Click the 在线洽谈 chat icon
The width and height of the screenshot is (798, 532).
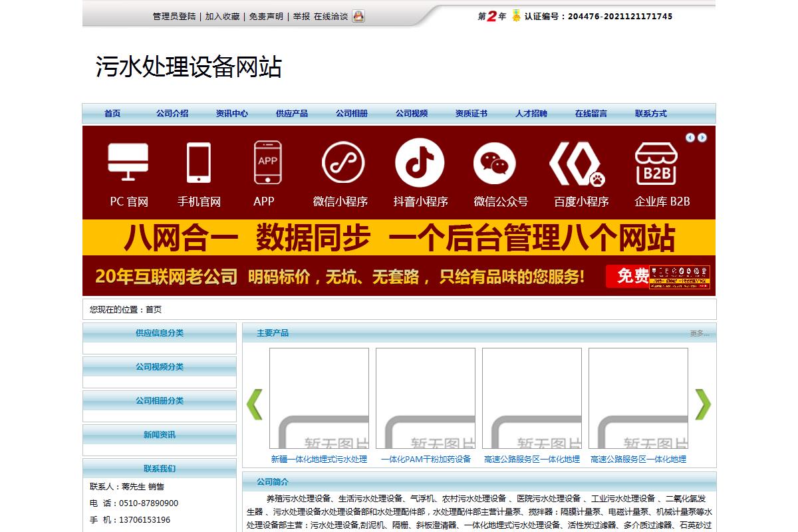tap(358, 17)
